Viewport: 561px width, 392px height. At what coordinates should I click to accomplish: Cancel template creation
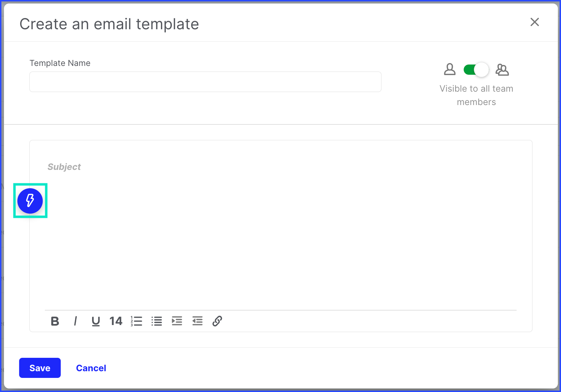(91, 368)
